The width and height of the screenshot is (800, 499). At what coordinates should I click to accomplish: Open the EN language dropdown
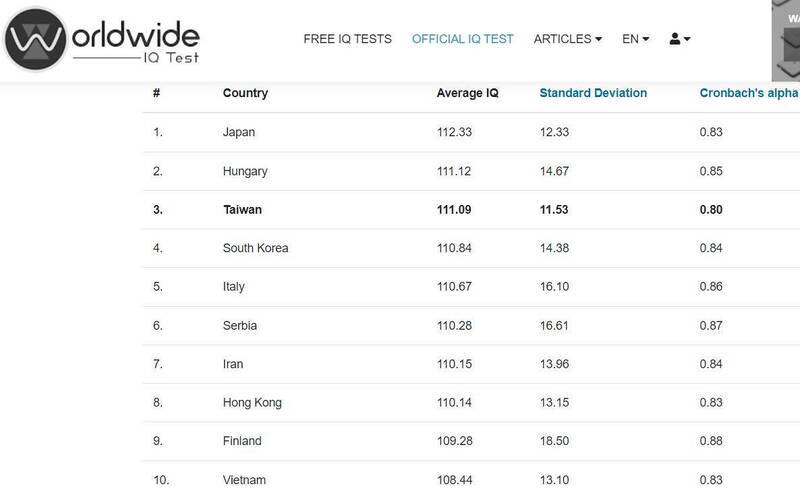click(635, 39)
